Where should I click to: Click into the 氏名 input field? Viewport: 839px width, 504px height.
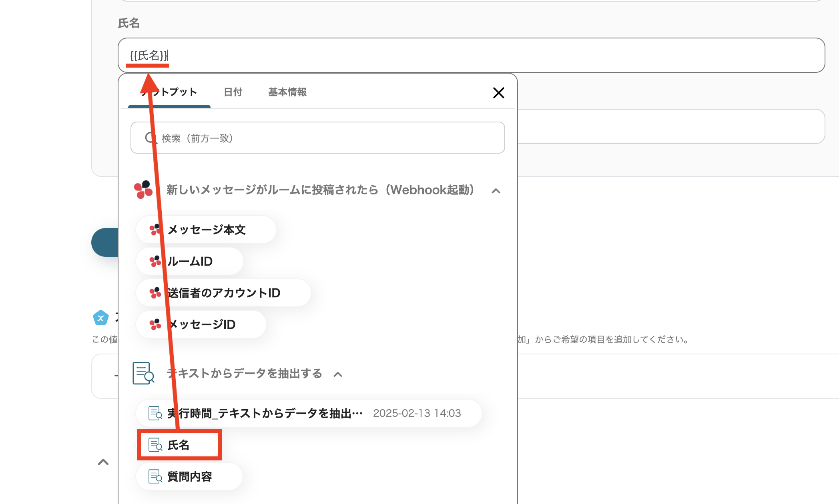point(480,55)
